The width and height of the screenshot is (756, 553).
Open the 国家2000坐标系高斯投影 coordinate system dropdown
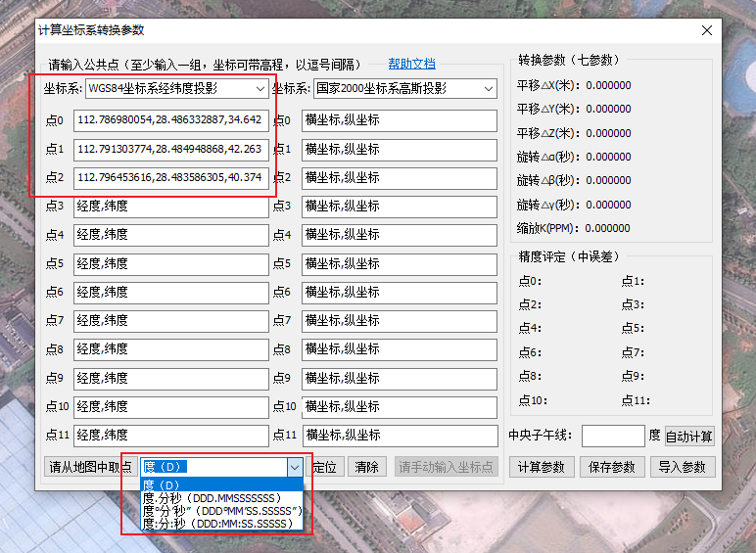405,89
